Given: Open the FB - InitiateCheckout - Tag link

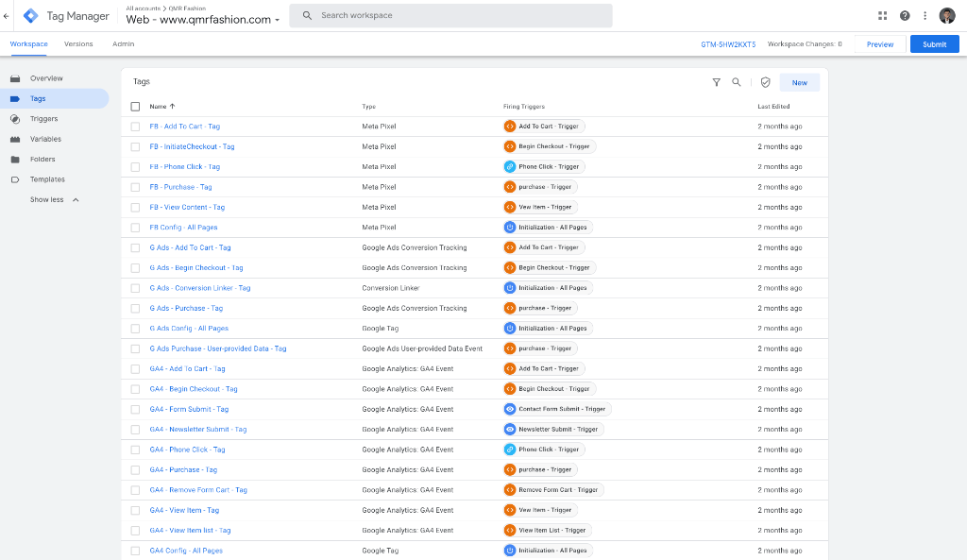Looking at the screenshot, I should (192, 146).
